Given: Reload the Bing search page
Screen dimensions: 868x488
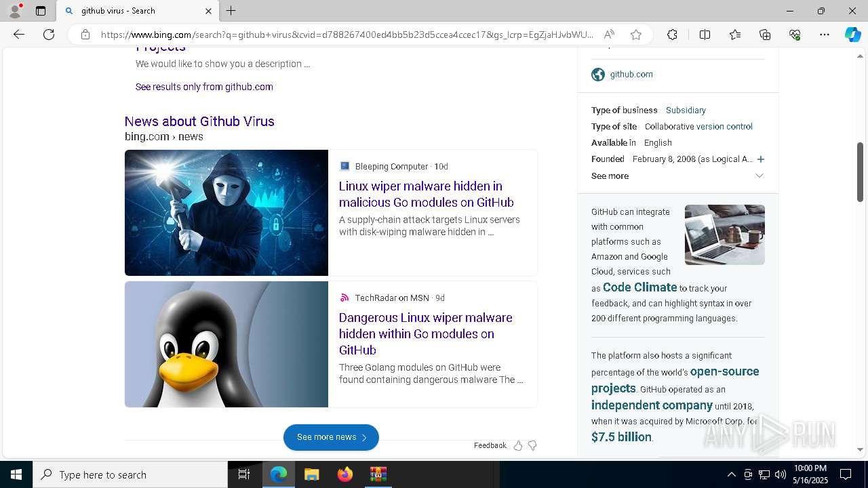Looking at the screenshot, I should tap(49, 35).
